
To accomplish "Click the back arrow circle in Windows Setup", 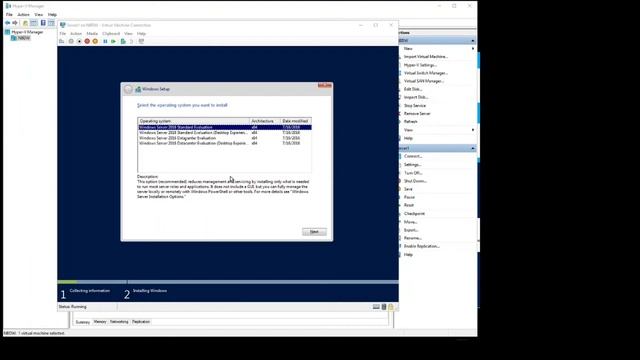I will click(x=128, y=89).
